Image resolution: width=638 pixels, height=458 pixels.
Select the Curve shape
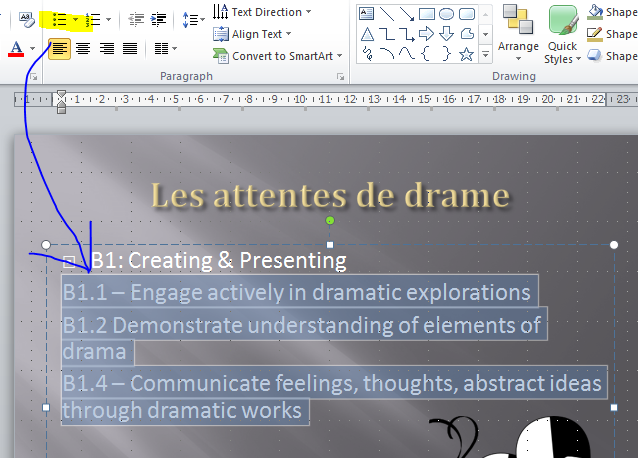(406, 53)
